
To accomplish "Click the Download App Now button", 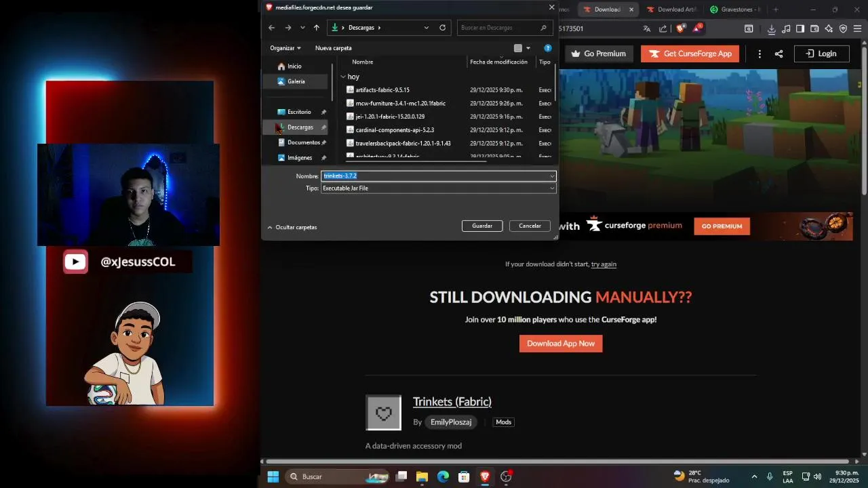I will point(561,344).
